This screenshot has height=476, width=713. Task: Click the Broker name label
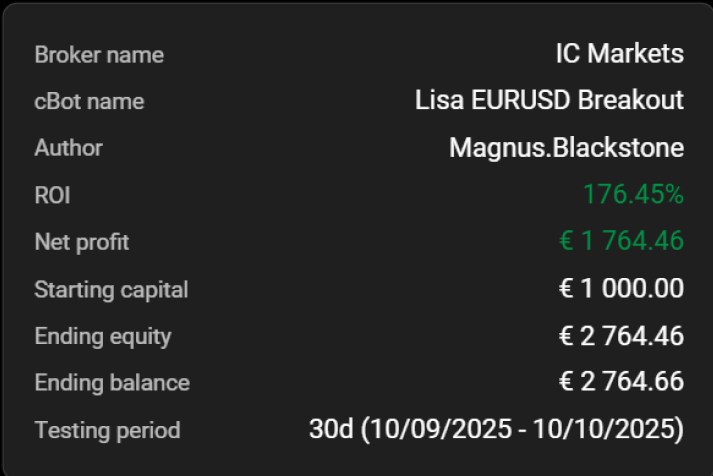point(99,54)
